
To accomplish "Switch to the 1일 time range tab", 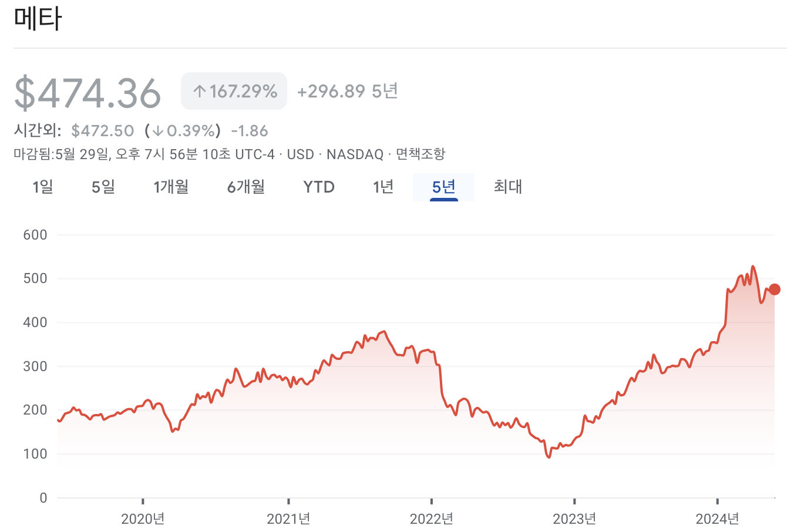I will pos(42,187).
